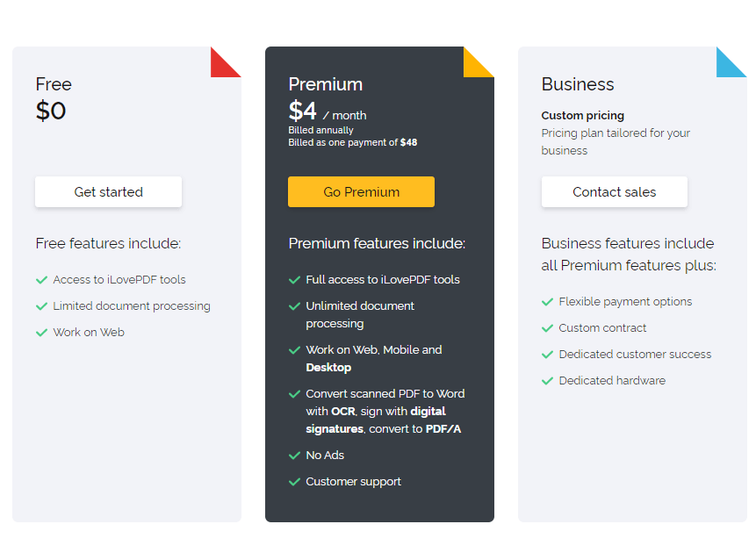
Task: Click the Business plan heading
Action: coord(578,84)
